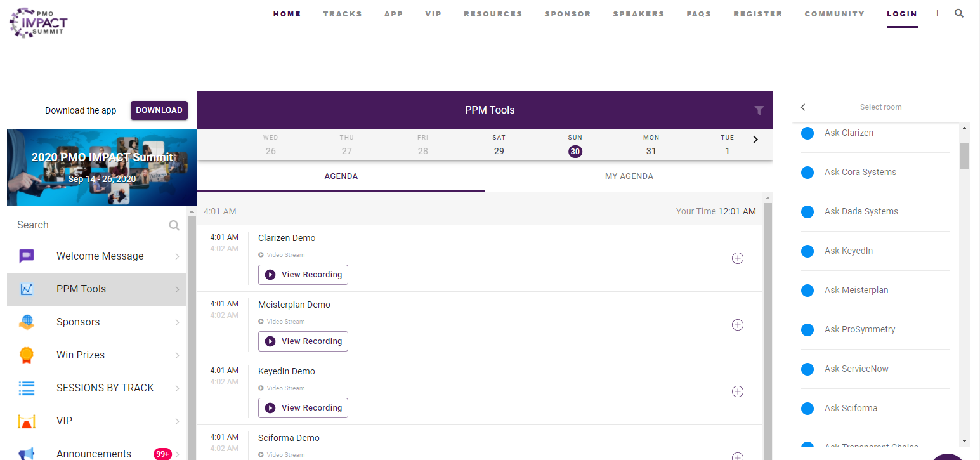
Task: Expand the Win Prizes chevron
Action: point(177,355)
